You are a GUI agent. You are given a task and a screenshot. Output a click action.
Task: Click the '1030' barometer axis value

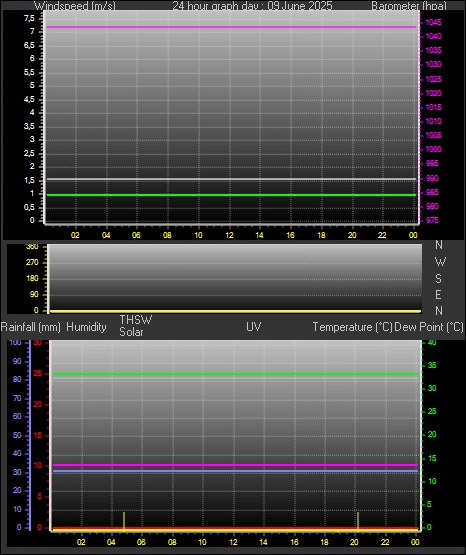[433, 64]
